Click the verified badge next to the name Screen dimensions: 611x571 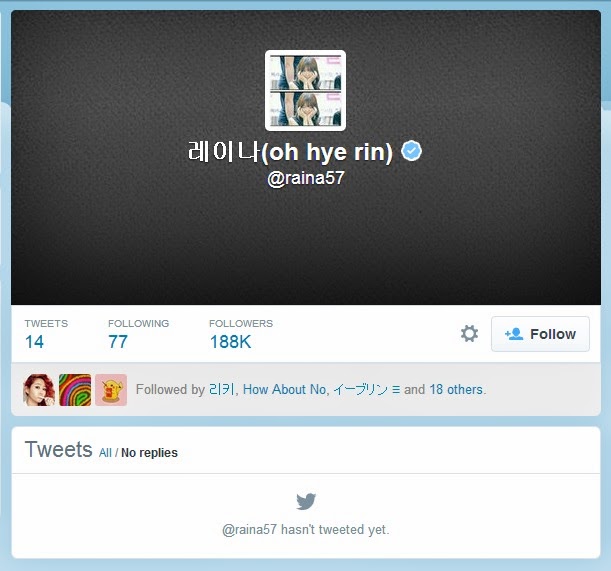[x=411, y=151]
